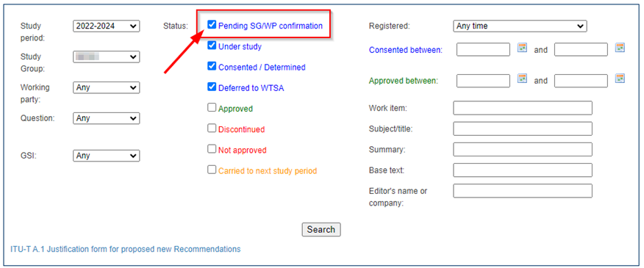
Task: Open calendar for first Consented between date
Action: 522,47
